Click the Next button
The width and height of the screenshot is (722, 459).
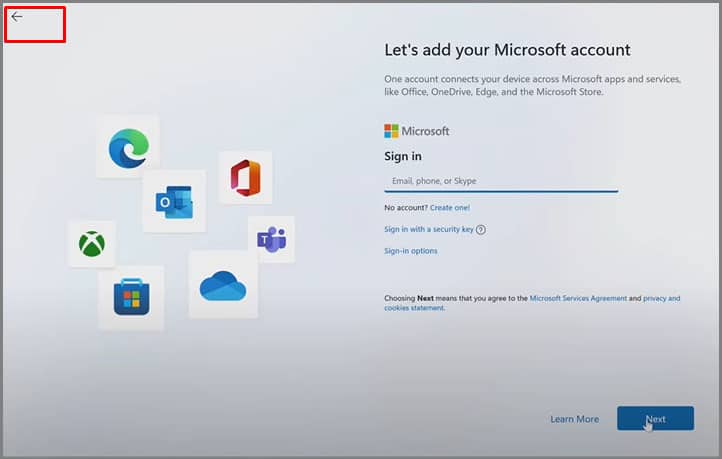pos(655,418)
